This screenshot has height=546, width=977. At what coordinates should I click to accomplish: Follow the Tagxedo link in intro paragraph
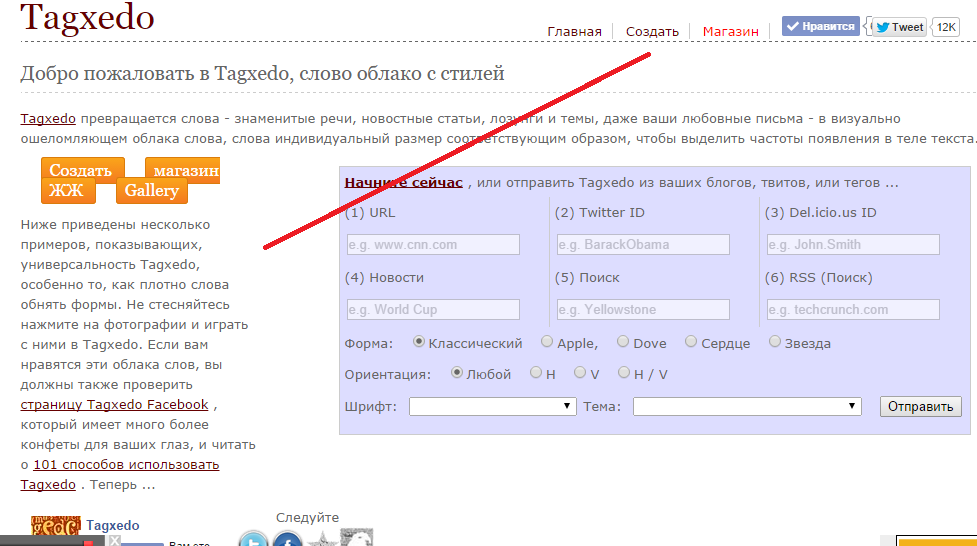pyautogui.click(x=48, y=118)
